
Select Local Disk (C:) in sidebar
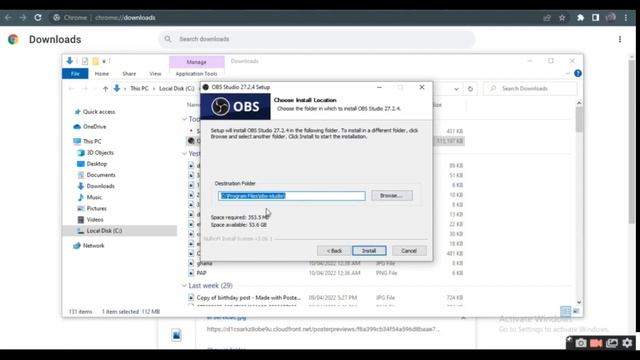point(120,231)
